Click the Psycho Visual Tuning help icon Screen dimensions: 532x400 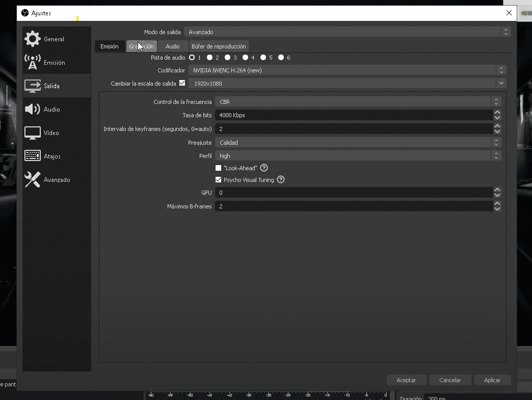pyautogui.click(x=281, y=180)
